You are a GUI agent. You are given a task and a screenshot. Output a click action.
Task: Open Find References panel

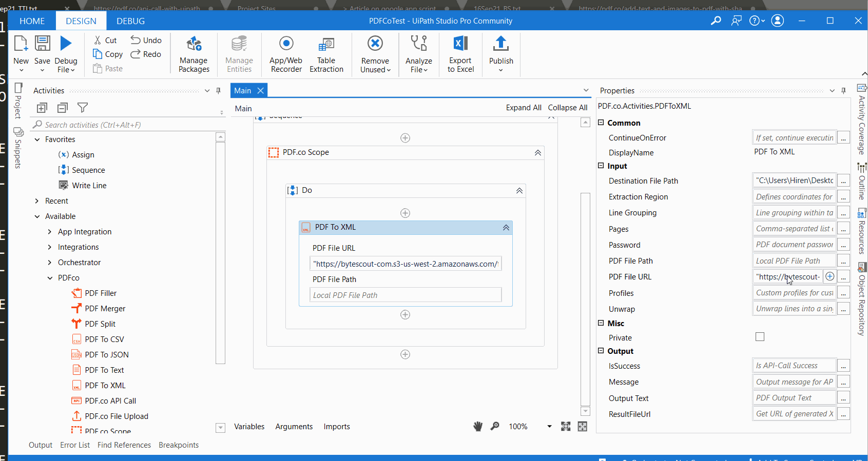[x=124, y=445]
